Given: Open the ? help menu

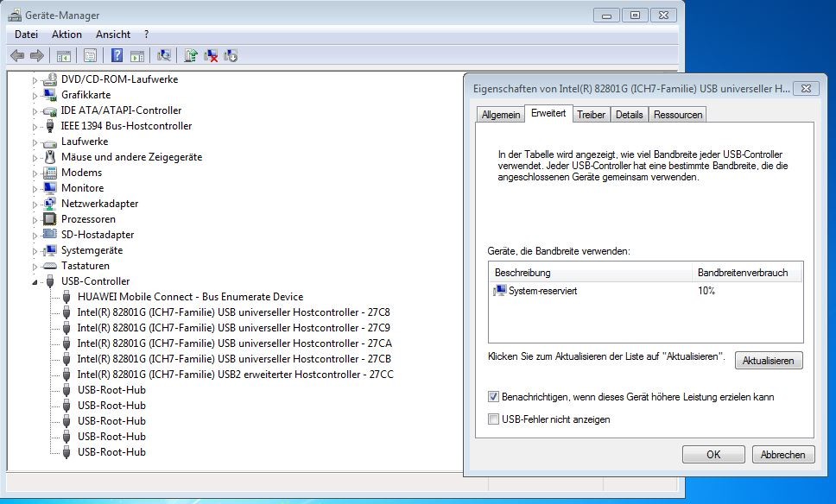Looking at the screenshot, I should coord(147,35).
